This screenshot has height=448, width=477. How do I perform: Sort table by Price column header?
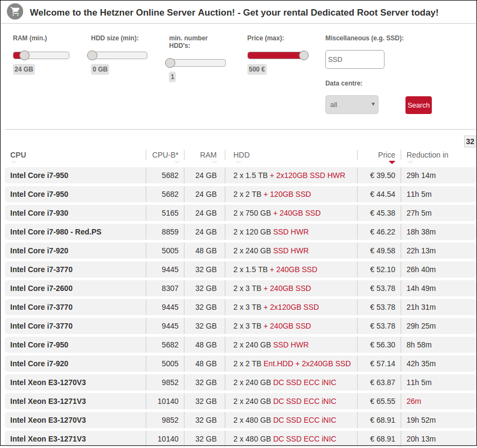click(386, 155)
